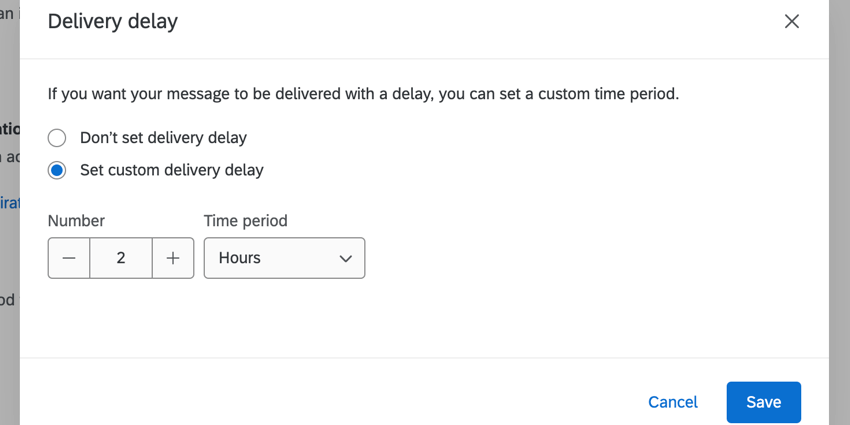Close the Delivery delay dialog

791,21
